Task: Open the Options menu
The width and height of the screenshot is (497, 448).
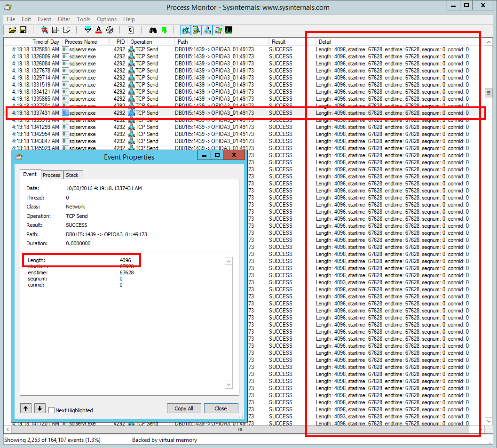Action: point(107,19)
